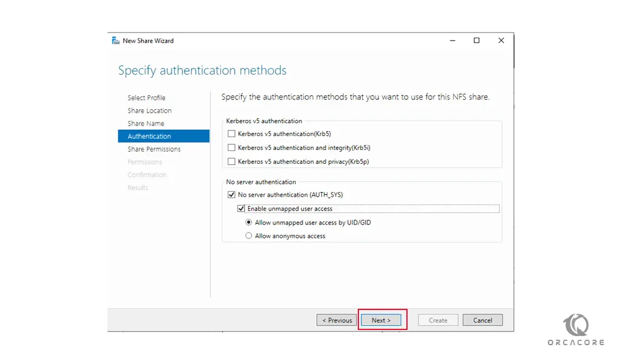This screenshot has width=622, height=364.
Task: Choose Allow anonymous access radio option
Action: [x=248, y=236]
